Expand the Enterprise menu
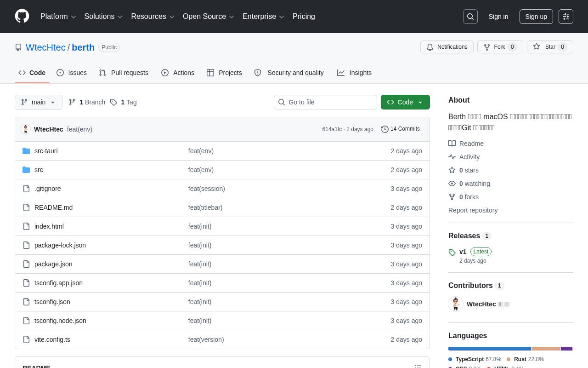 263,17
